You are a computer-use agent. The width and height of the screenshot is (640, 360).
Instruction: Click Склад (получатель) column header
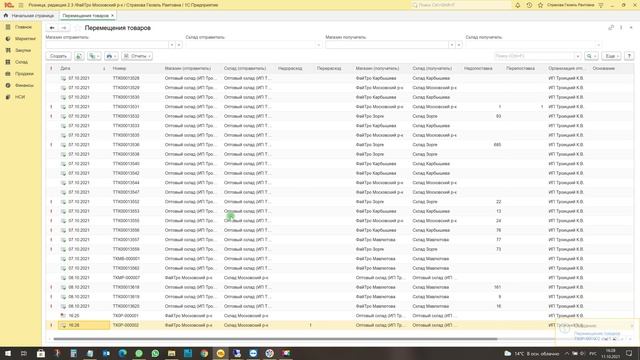click(435, 68)
